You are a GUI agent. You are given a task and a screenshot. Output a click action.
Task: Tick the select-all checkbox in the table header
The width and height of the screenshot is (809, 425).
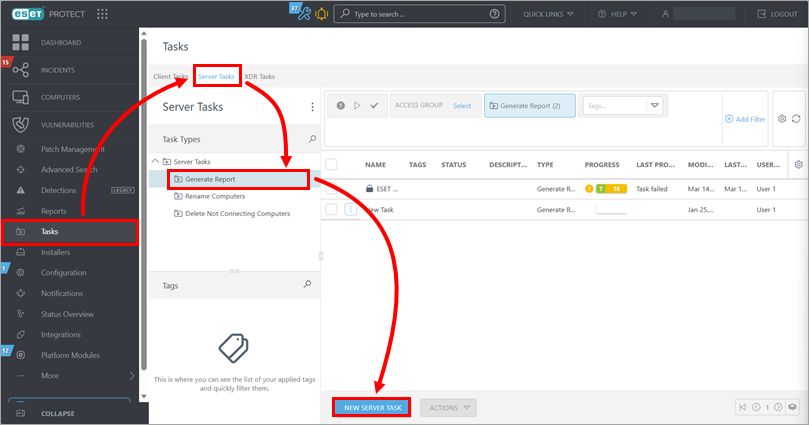332,164
